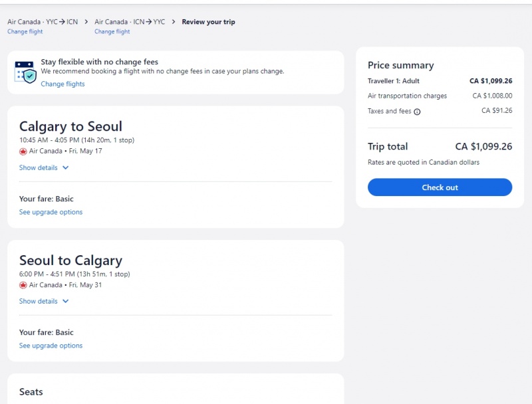Click chevron beside Seoul to Calgary Show details
The height and width of the screenshot is (404, 532).
pyautogui.click(x=65, y=301)
